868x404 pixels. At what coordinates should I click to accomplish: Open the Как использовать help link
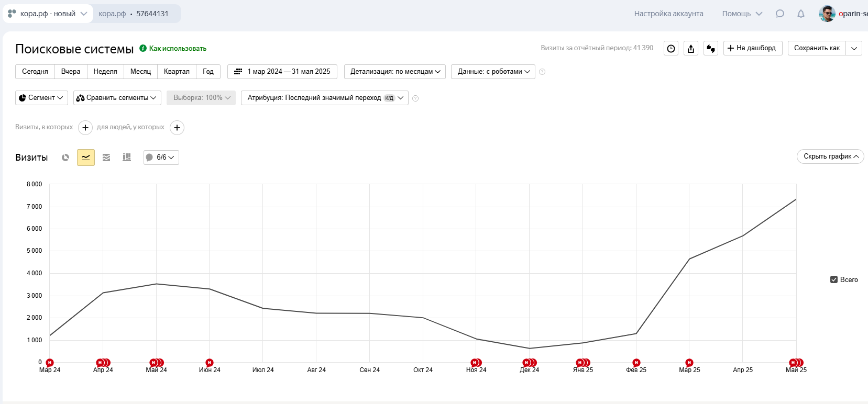[178, 49]
